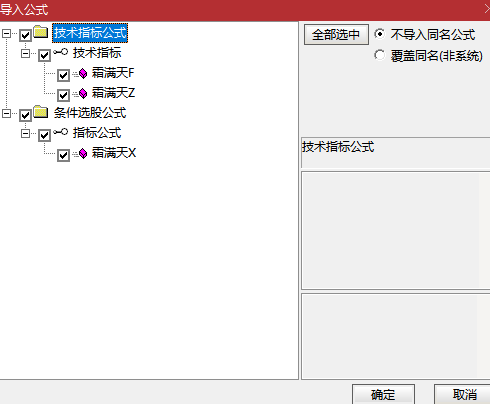
Task: Select the 不导入同名公式 radio option
Action: (379, 34)
